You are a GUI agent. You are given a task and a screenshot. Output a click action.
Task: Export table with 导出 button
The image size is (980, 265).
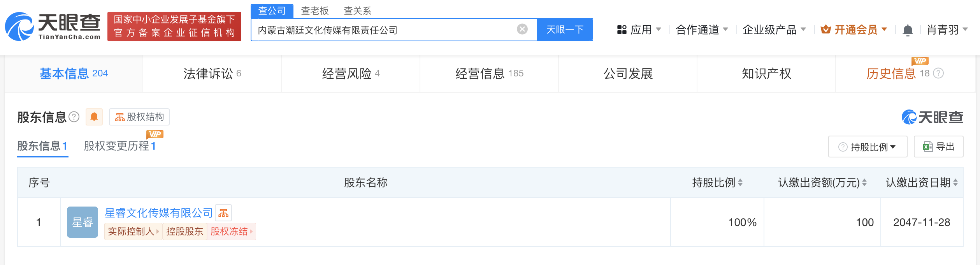938,147
